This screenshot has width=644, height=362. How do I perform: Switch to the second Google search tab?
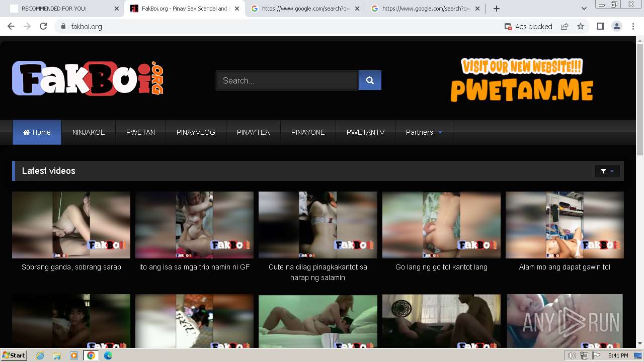pyautogui.click(x=426, y=9)
